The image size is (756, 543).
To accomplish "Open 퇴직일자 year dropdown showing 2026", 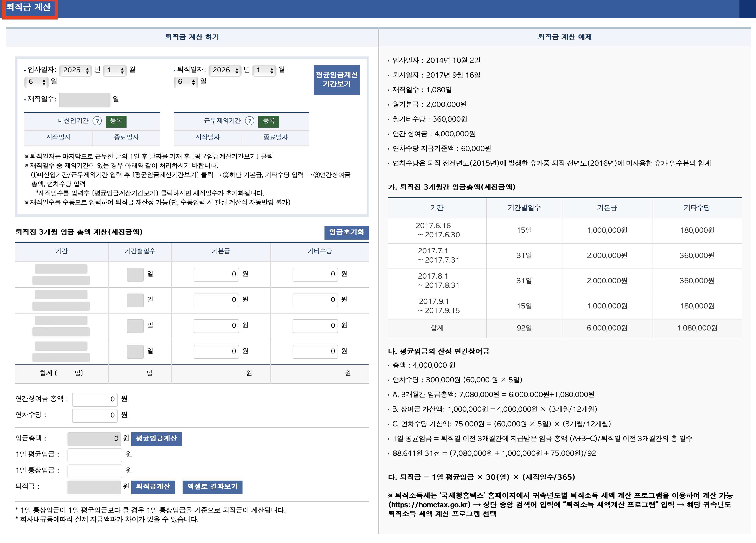I will click(225, 70).
